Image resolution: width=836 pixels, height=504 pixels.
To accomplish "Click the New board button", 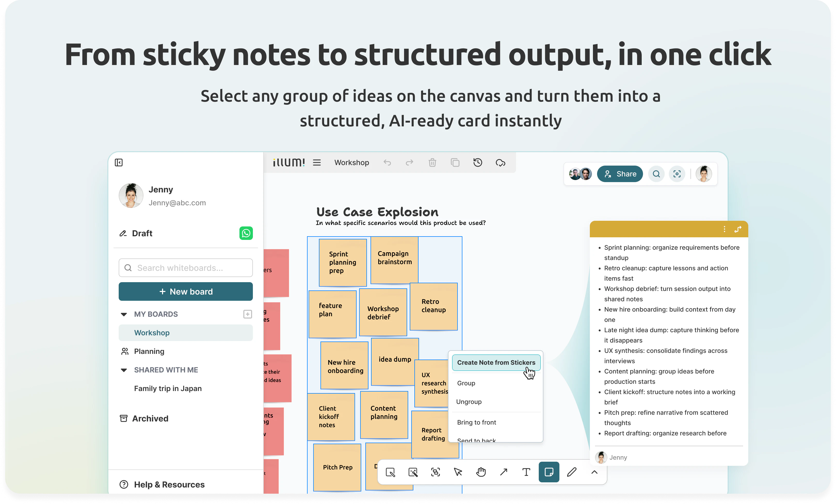I will 186,292.
